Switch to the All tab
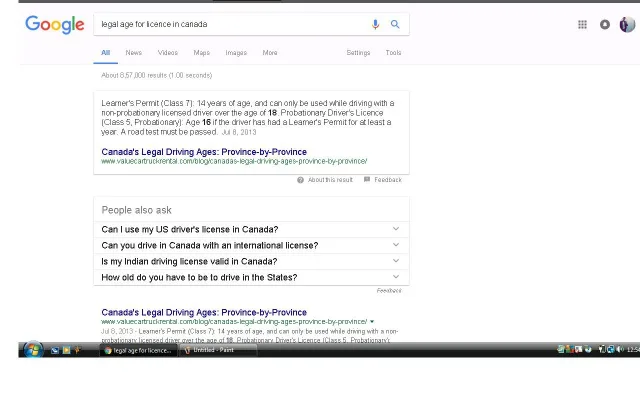 [106, 53]
